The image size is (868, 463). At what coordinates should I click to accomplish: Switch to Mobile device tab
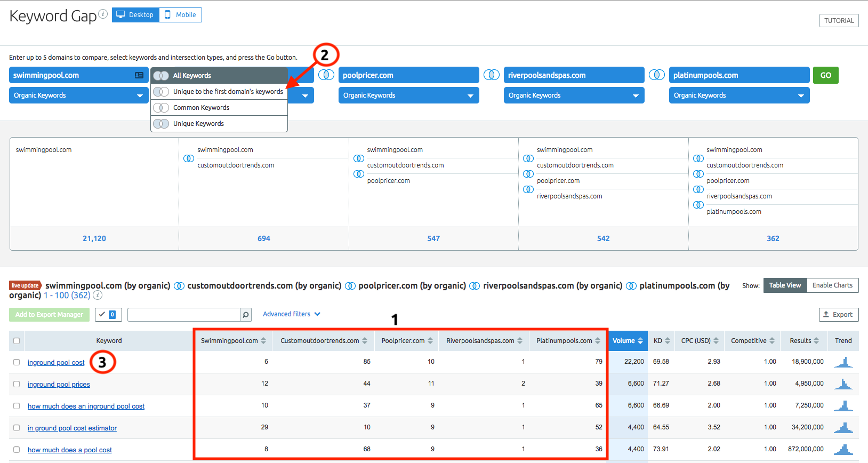coord(180,15)
